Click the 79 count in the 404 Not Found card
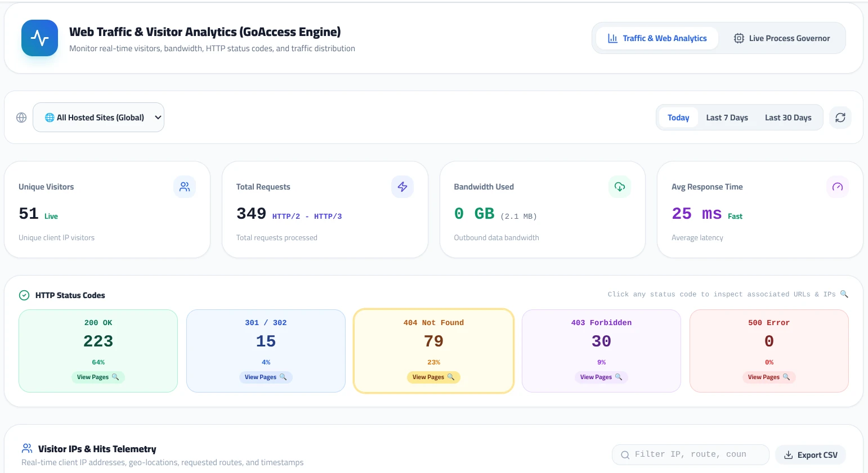The width and height of the screenshot is (868, 473). 433,341
